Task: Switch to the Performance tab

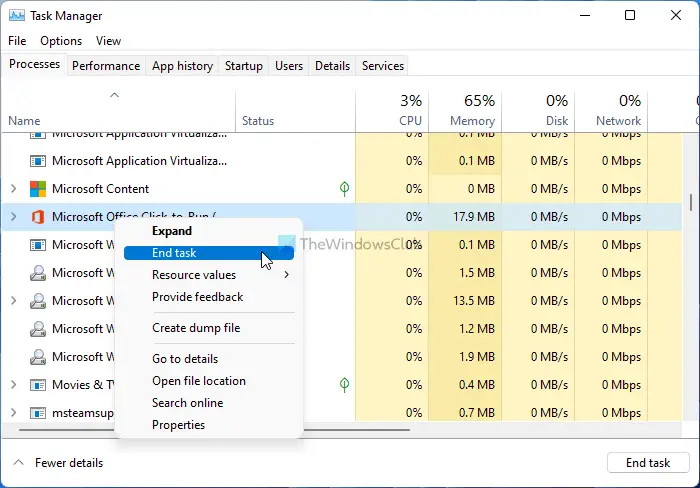Action: click(106, 66)
